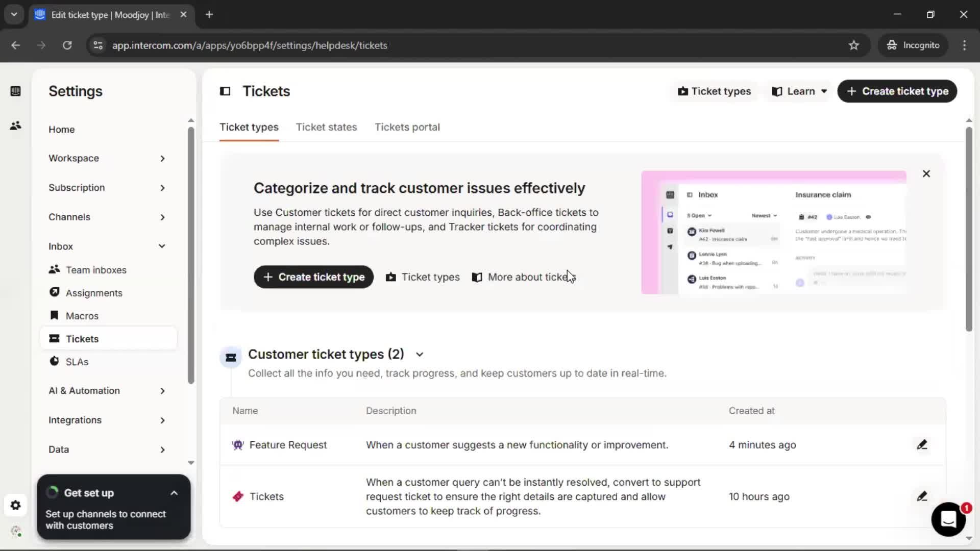The height and width of the screenshot is (551, 980).
Task: Click the Customer ticket types section icon
Action: click(x=231, y=358)
